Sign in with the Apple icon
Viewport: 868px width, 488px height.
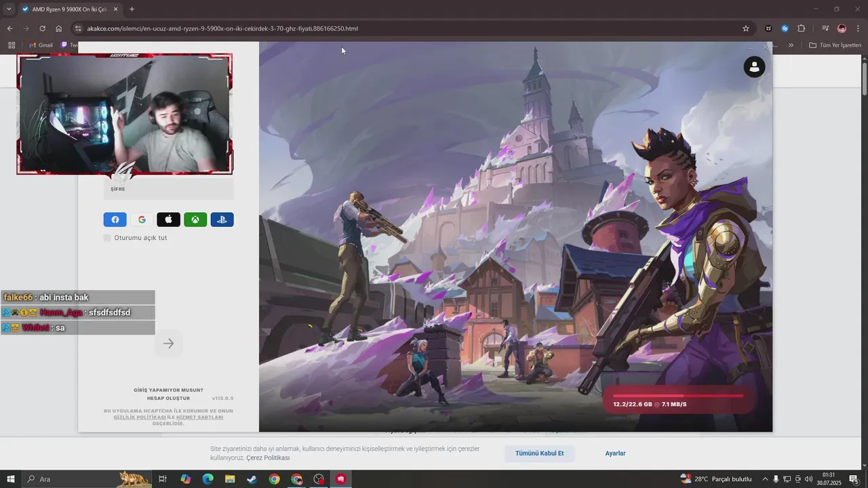pyautogui.click(x=168, y=220)
